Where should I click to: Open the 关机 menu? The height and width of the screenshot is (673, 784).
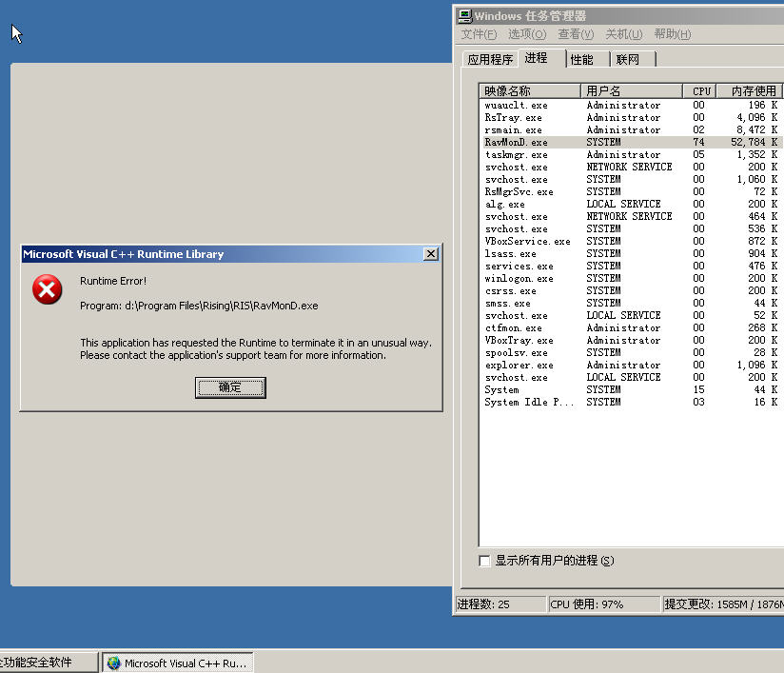[624, 34]
